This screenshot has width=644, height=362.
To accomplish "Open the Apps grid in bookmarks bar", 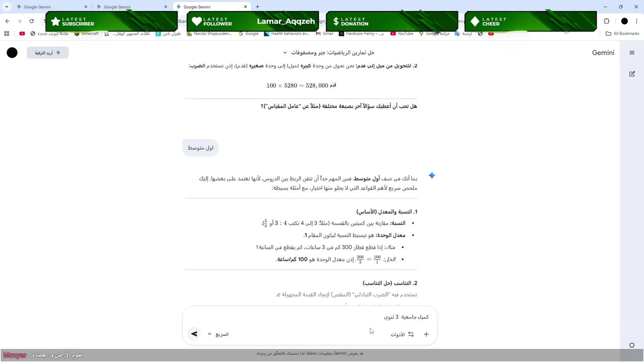I will pos(7,34).
